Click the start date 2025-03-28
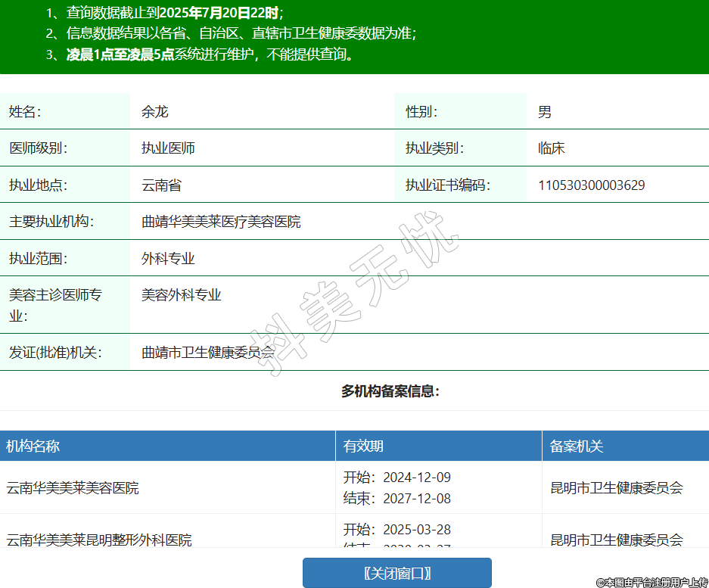The image size is (709, 588). (x=416, y=529)
